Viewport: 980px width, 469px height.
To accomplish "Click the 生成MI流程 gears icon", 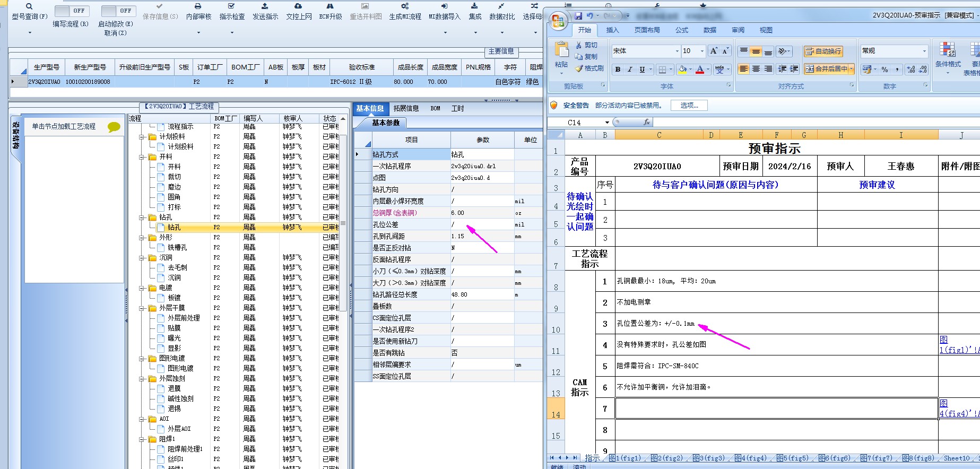I will point(405,6).
